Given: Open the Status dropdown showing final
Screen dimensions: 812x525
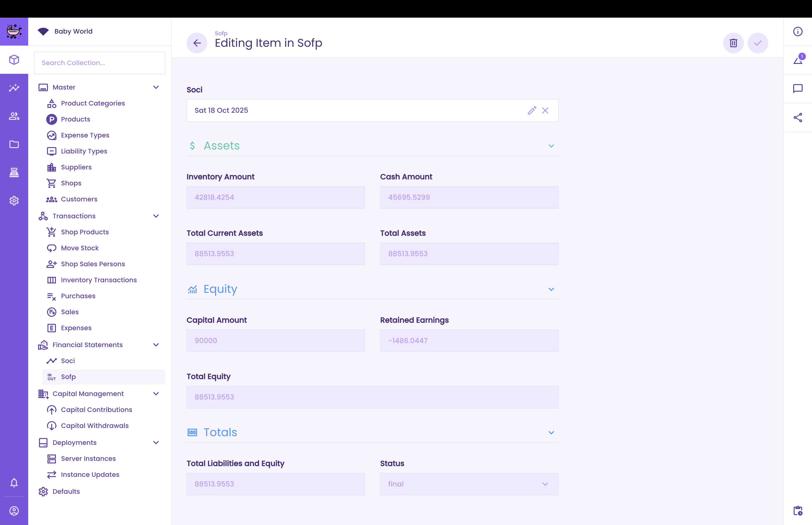Looking at the screenshot, I should pos(469,484).
